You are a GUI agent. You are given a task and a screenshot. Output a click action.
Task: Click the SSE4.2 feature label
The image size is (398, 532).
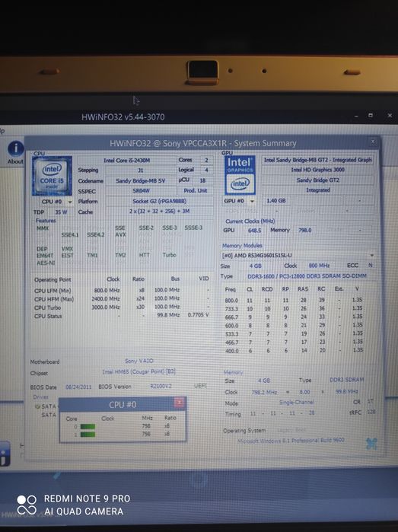pyautogui.click(x=96, y=234)
